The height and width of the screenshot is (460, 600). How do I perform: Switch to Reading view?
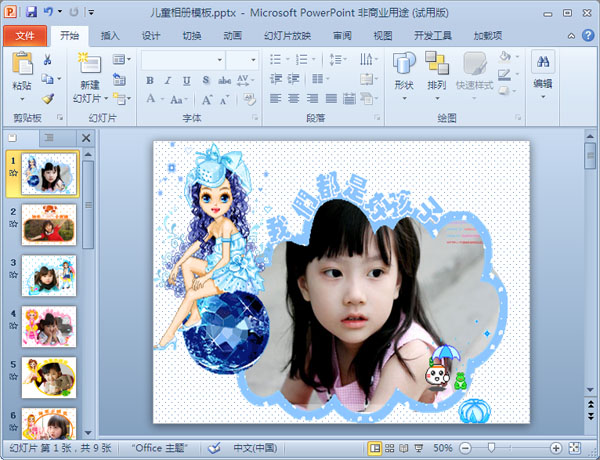pos(404,448)
